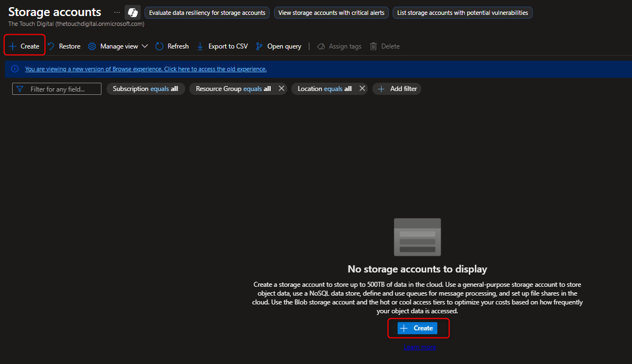Click the Assign tags icon
The width and height of the screenshot is (632, 364).
(321, 46)
